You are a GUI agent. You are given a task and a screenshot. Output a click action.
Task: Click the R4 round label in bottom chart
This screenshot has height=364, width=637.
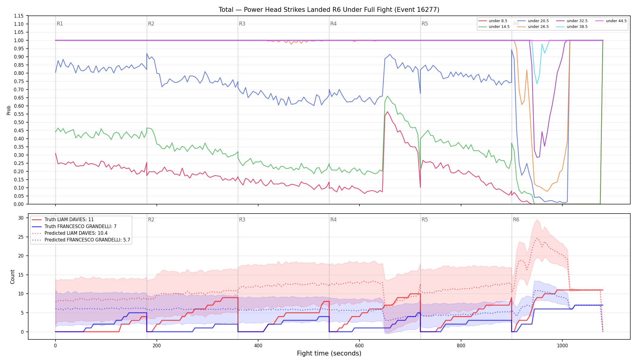click(333, 220)
